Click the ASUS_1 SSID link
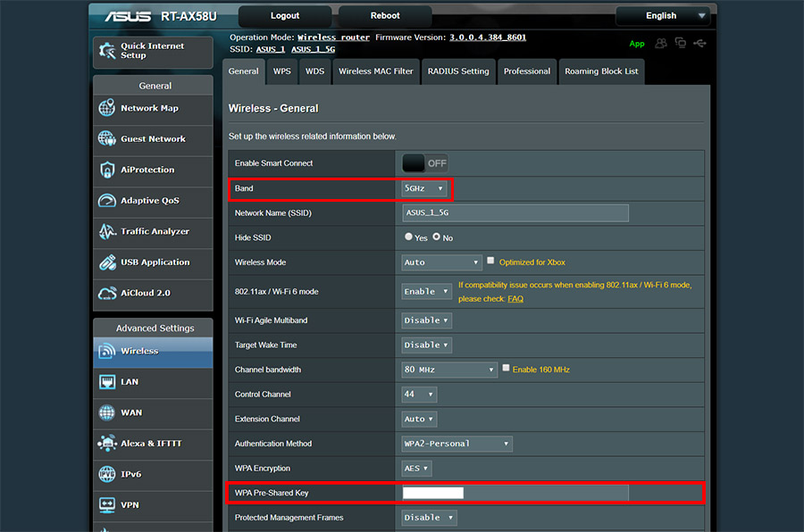This screenshot has width=804, height=532. click(x=271, y=50)
